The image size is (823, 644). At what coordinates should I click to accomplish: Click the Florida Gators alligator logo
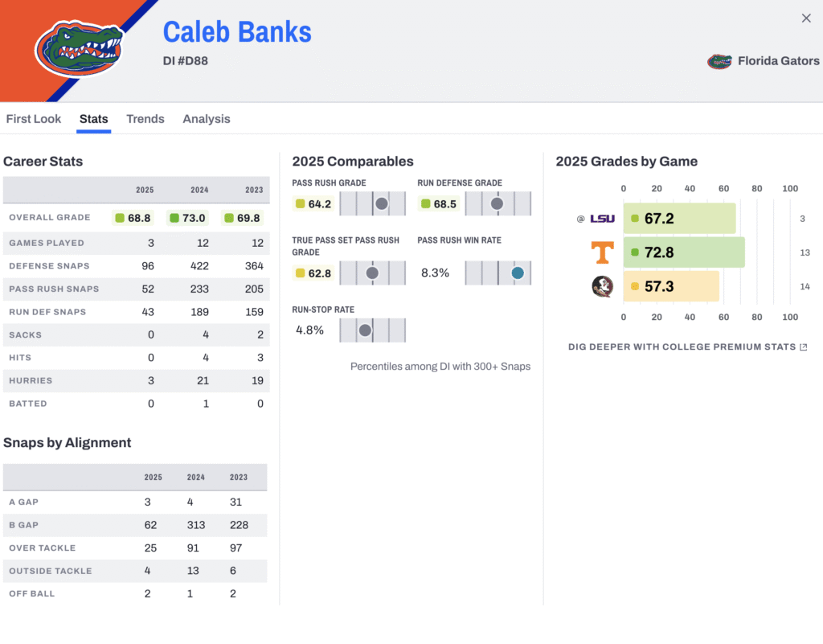(x=78, y=49)
